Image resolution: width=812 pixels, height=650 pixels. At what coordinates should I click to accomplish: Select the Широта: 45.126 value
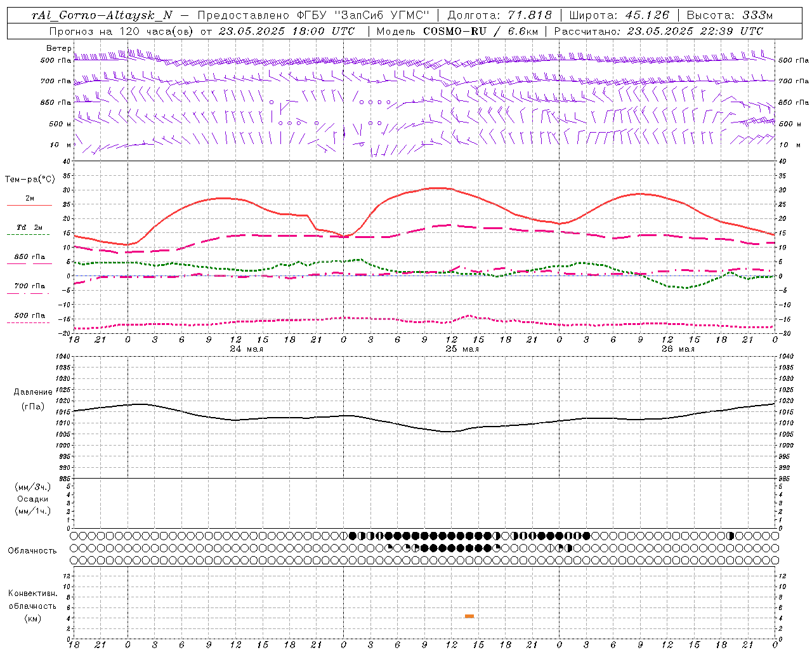619,15
